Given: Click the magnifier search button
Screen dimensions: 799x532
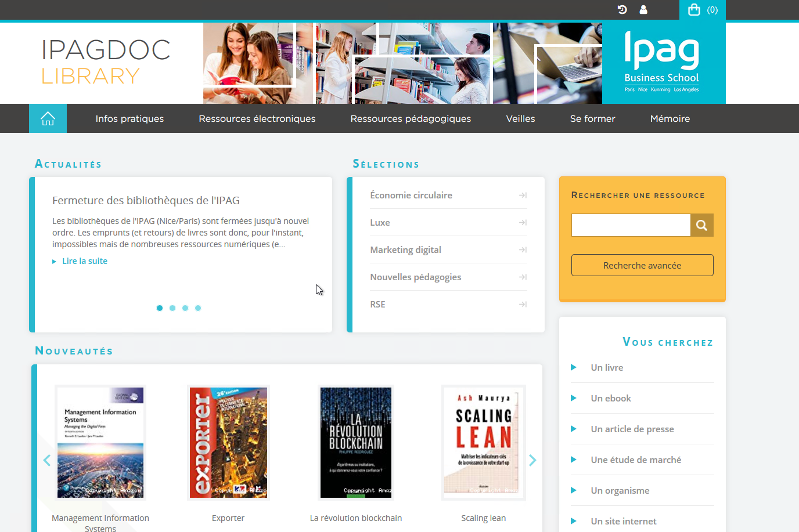Looking at the screenshot, I should click(x=701, y=225).
